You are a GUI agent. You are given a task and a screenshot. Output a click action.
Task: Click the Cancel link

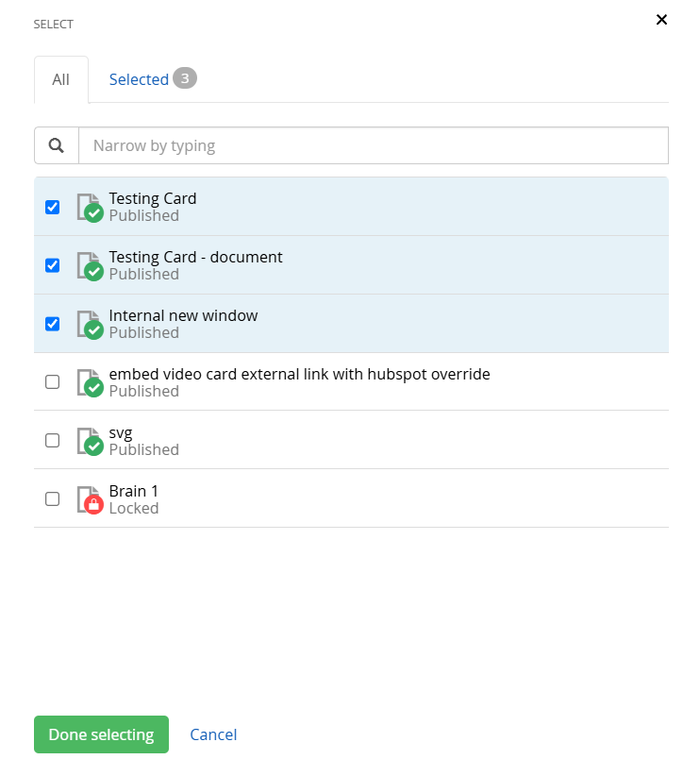(x=213, y=734)
